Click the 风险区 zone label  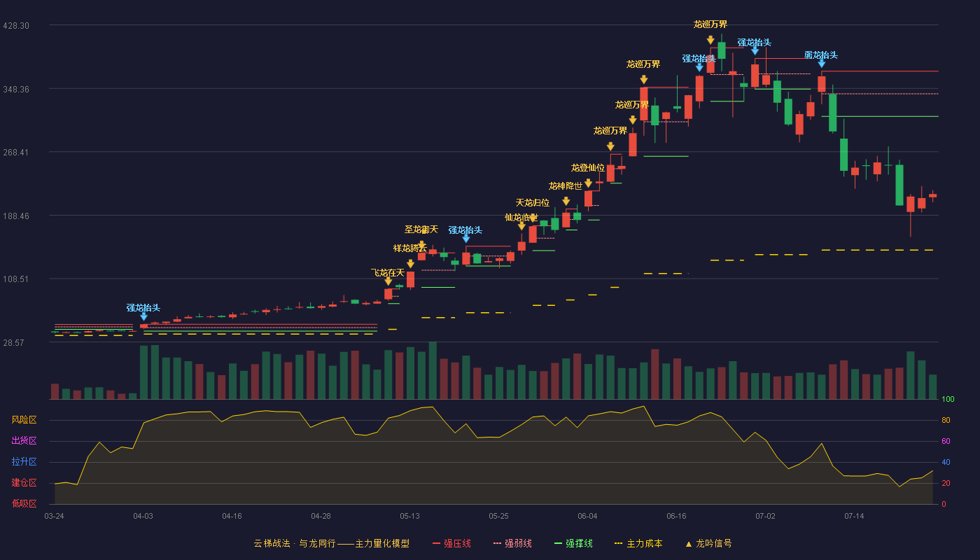click(24, 420)
